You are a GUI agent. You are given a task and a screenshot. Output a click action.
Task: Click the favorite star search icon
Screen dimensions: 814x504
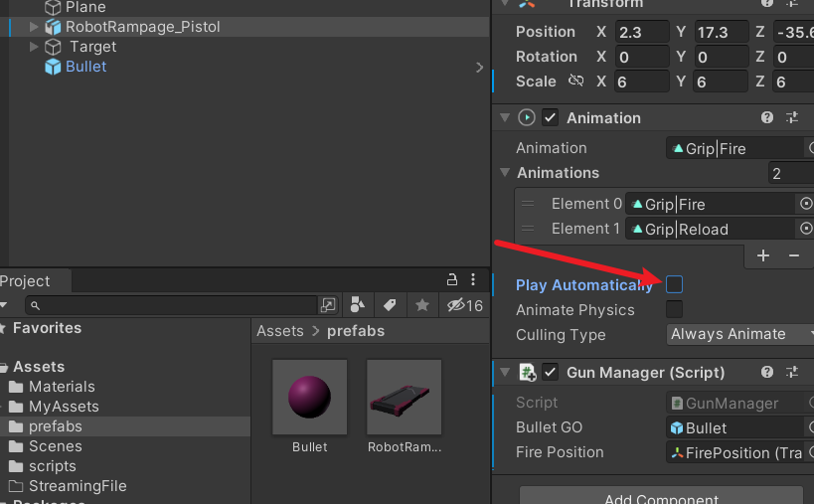(422, 305)
